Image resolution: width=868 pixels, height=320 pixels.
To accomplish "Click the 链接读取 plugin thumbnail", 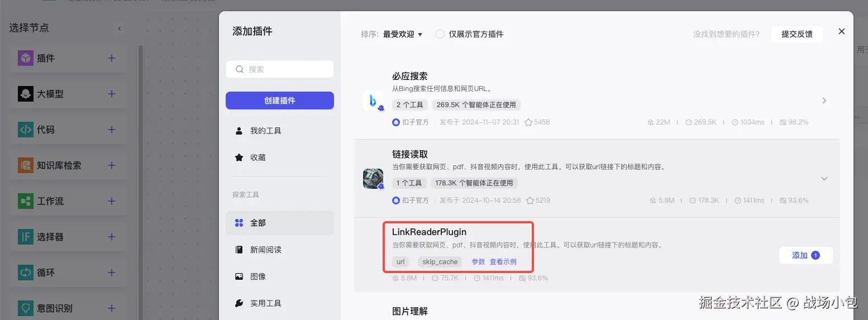I will 373,179.
